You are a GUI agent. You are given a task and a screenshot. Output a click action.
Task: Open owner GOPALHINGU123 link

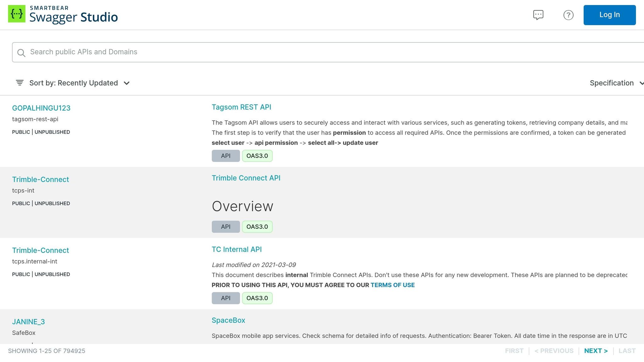point(41,108)
